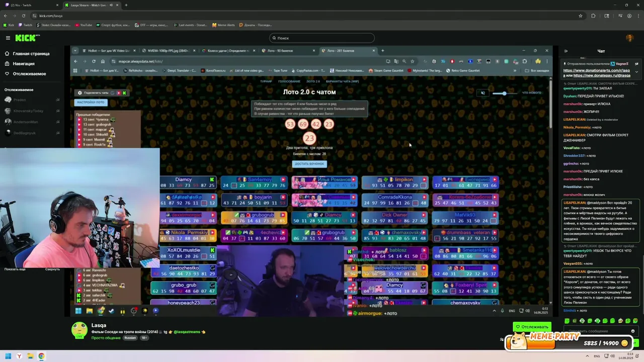The width and height of the screenshot is (644, 362).
Task: Click the @lasqastreams telegram link
Action: click(x=187, y=332)
